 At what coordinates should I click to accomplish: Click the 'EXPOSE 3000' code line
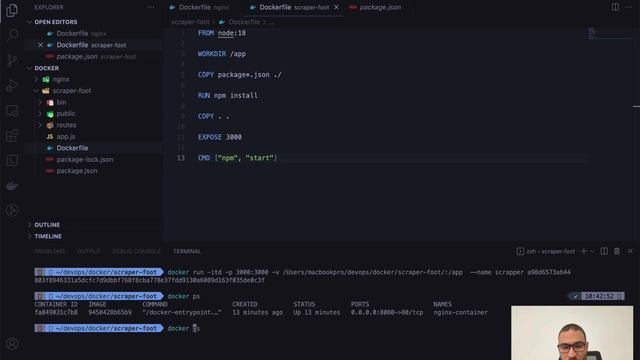[220, 137]
